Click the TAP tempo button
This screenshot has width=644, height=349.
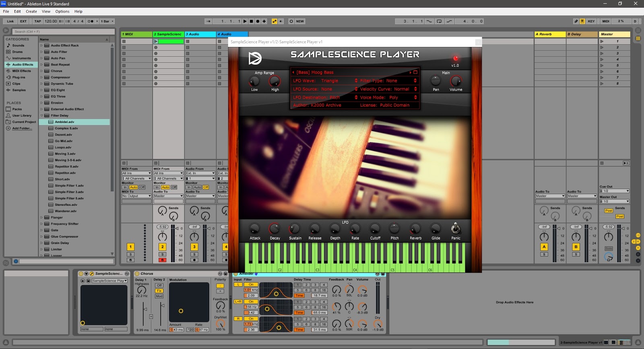(37, 21)
